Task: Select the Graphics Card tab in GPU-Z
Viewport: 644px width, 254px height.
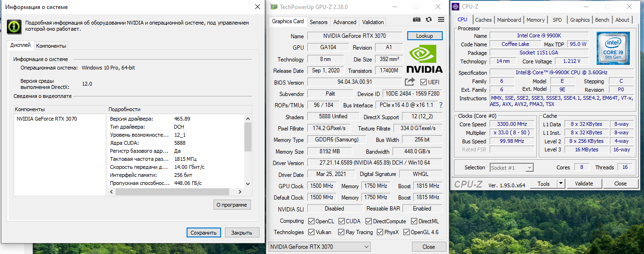Action: (288, 21)
